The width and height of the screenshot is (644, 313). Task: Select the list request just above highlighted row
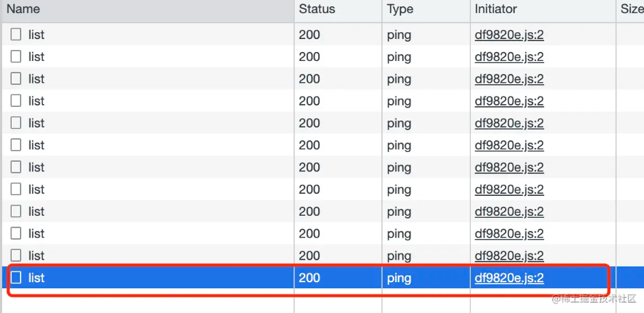pyautogui.click(x=36, y=255)
